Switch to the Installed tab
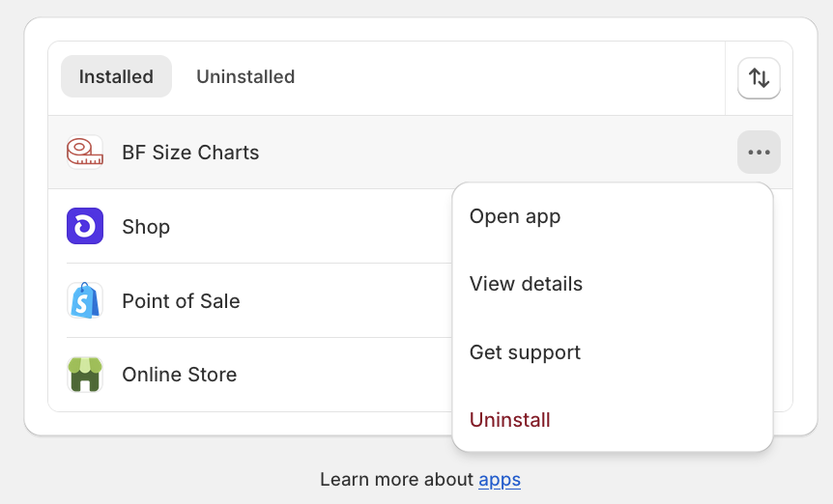 click(x=116, y=76)
